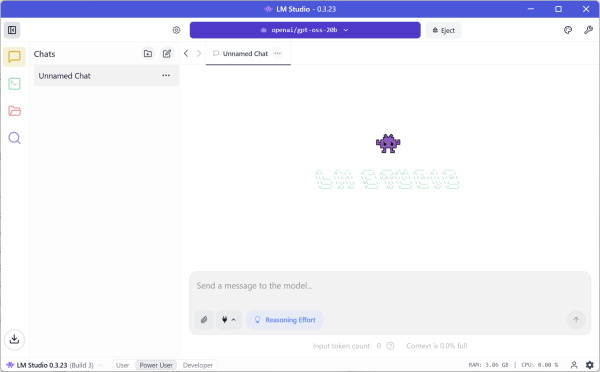Viewport: 600px width, 372px height.
Task: Focus the message input field
Action: (390, 286)
